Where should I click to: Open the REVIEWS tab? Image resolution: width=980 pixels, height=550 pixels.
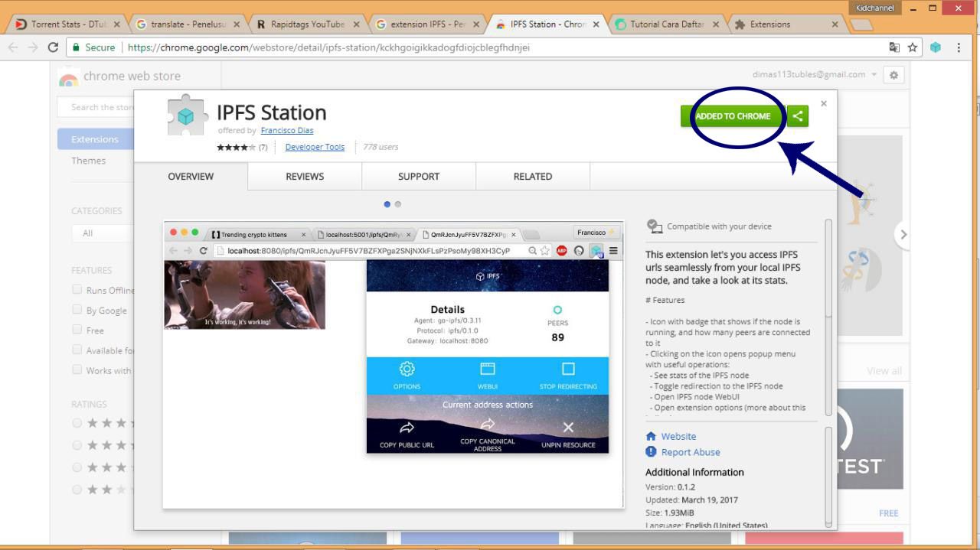pos(305,177)
